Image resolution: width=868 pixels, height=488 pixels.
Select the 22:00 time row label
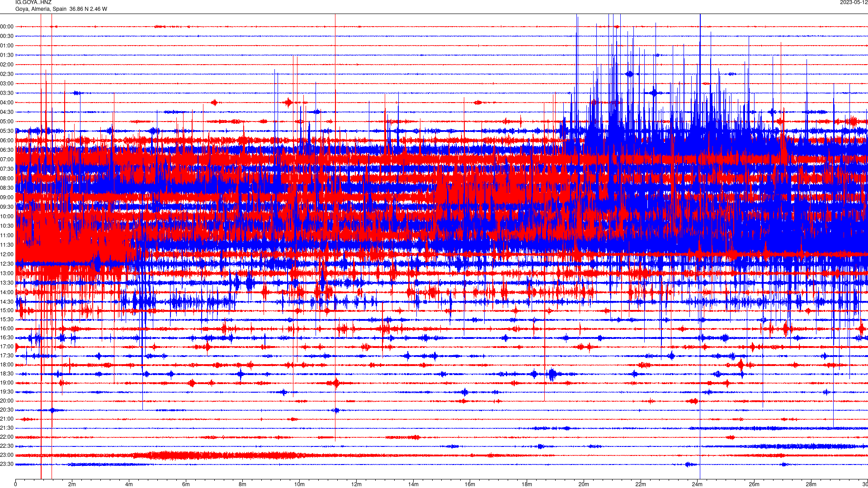point(7,437)
